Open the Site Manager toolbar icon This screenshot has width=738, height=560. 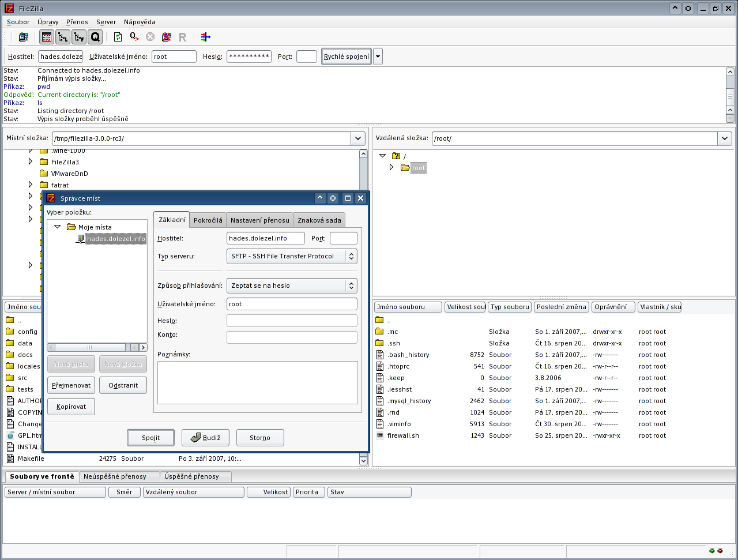[x=24, y=37]
